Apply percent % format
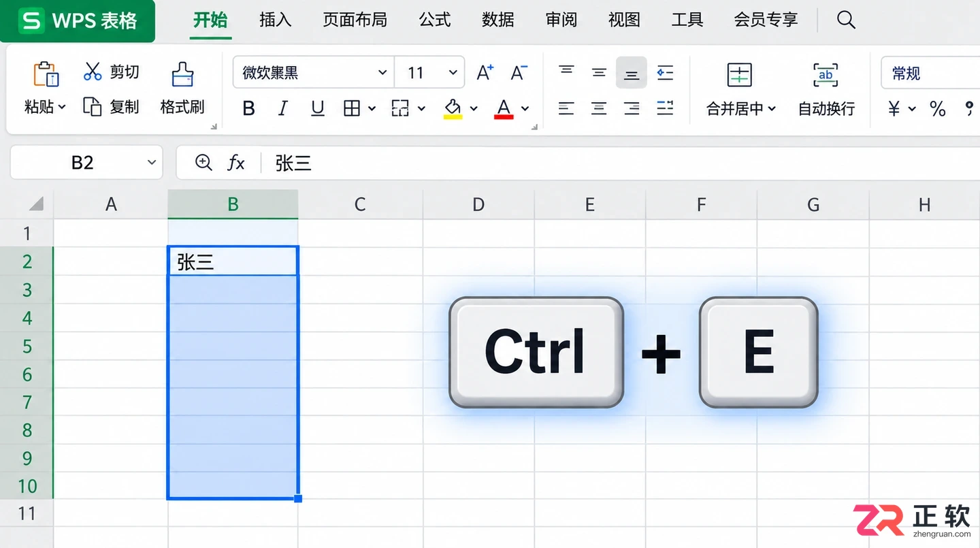This screenshot has width=980, height=548. (x=938, y=108)
